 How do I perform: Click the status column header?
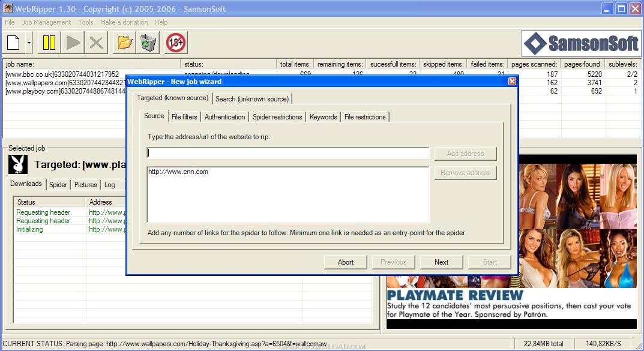click(228, 64)
